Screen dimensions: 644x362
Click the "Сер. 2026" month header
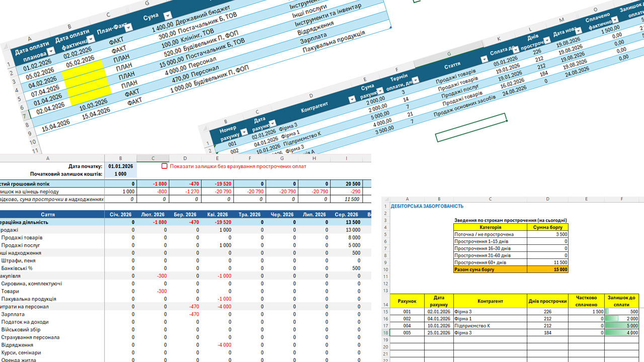tap(346, 215)
